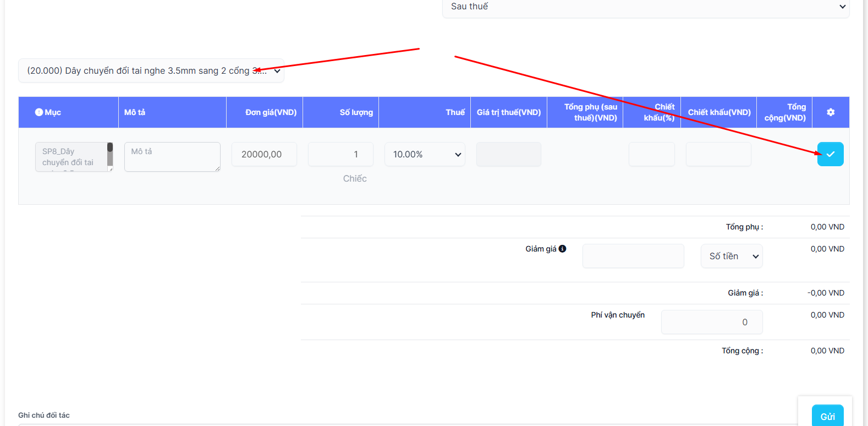
Task: Click the SP8_Dây item name text area
Action: click(70, 157)
